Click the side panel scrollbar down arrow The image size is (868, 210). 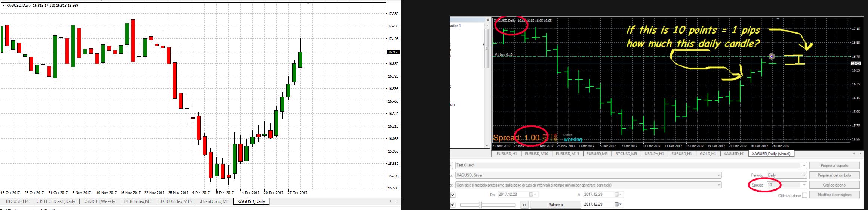tap(487, 145)
